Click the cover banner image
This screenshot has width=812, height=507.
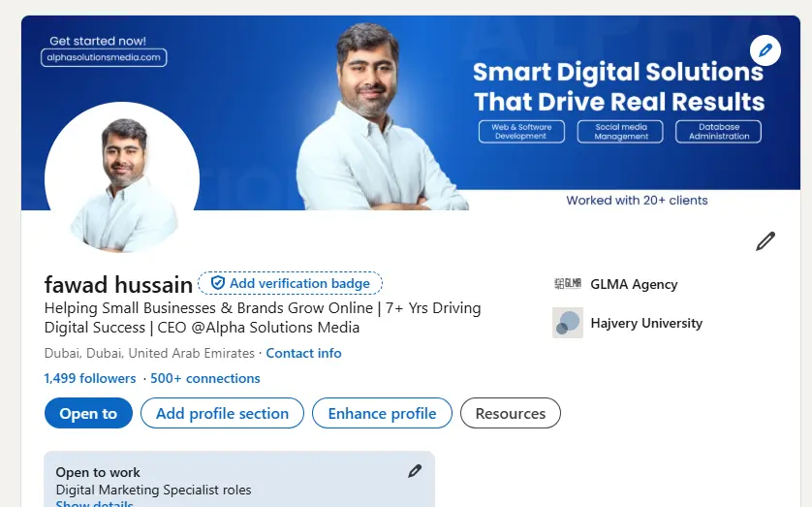click(x=411, y=112)
